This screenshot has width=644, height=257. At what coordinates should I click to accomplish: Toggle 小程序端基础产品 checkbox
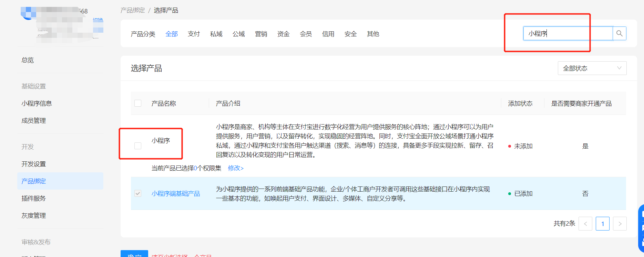[x=138, y=193]
